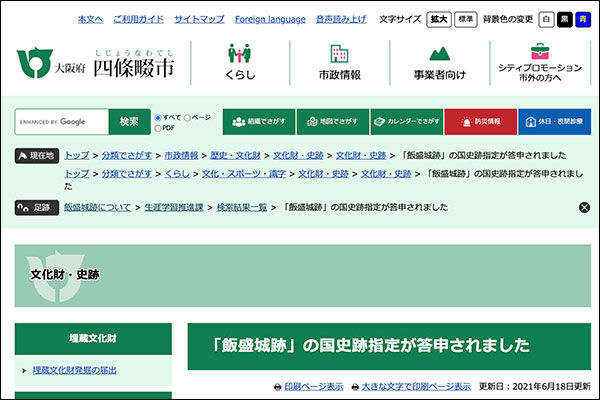Click printer icon for 大きな文字で印刷ページ表示
This screenshot has height=400, width=600.
pos(355,387)
